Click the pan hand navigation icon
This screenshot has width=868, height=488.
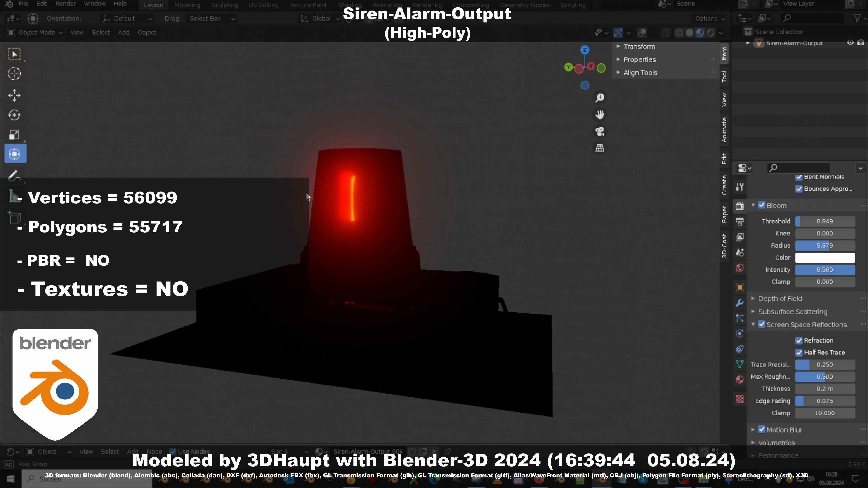(x=600, y=115)
